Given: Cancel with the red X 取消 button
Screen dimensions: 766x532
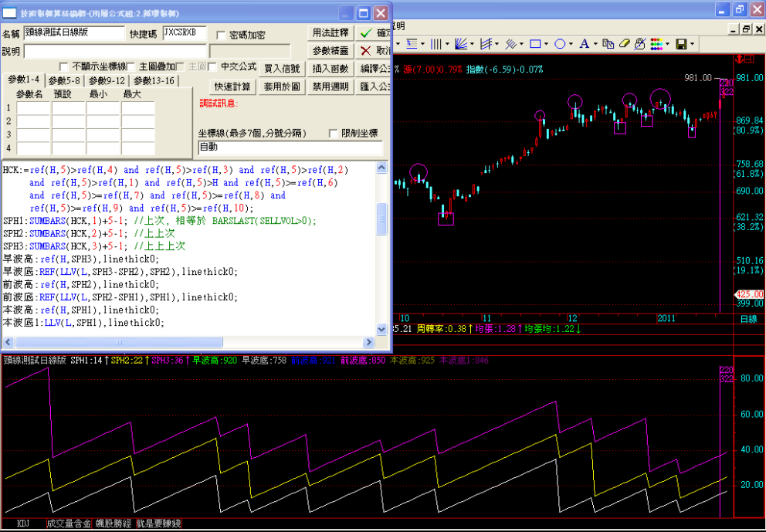Looking at the screenshot, I should tap(373, 51).
